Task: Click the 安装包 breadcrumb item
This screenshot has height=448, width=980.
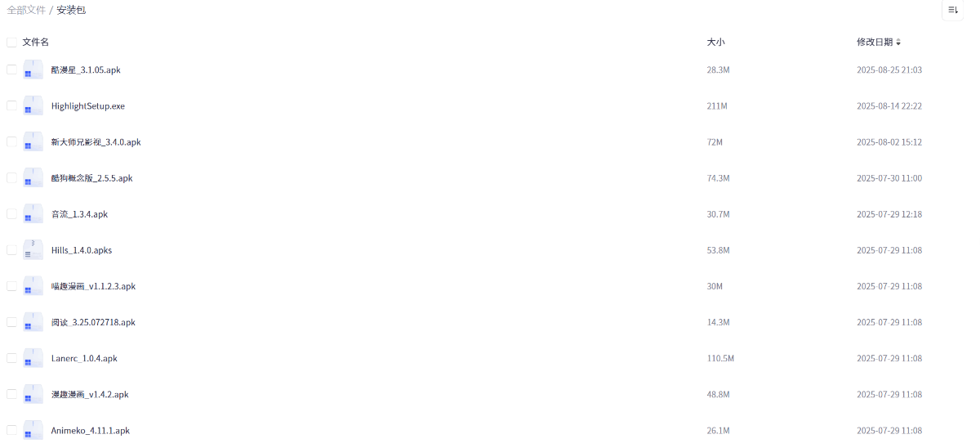Action: (x=71, y=10)
